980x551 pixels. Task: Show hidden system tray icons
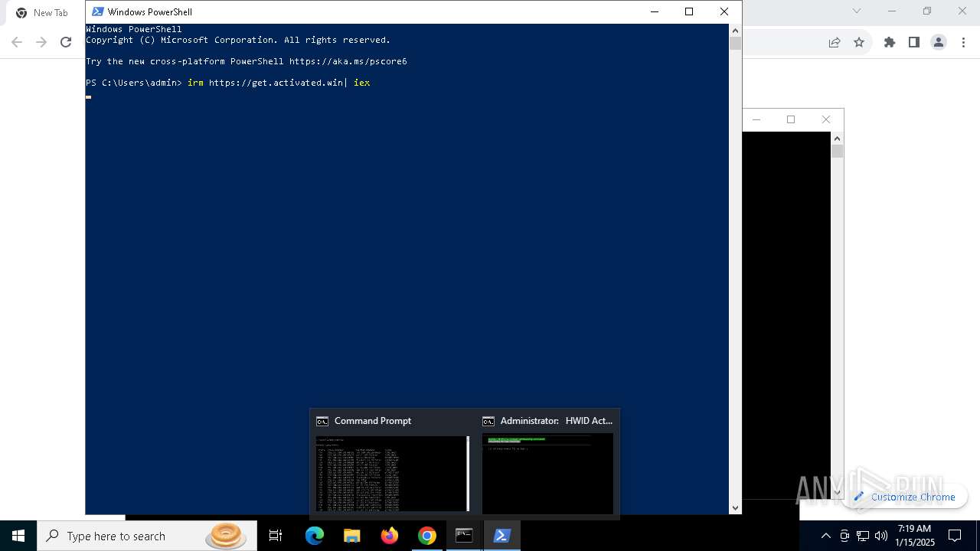click(x=825, y=536)
